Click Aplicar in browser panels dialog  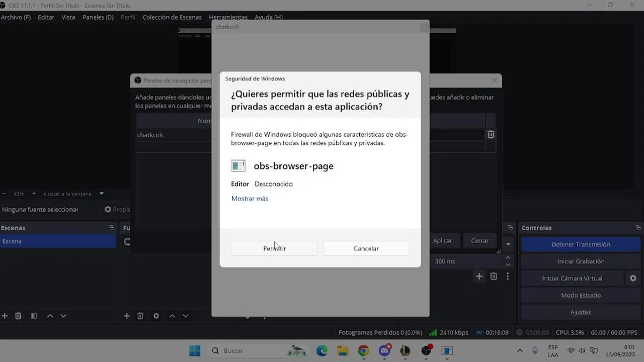point(443,241)
